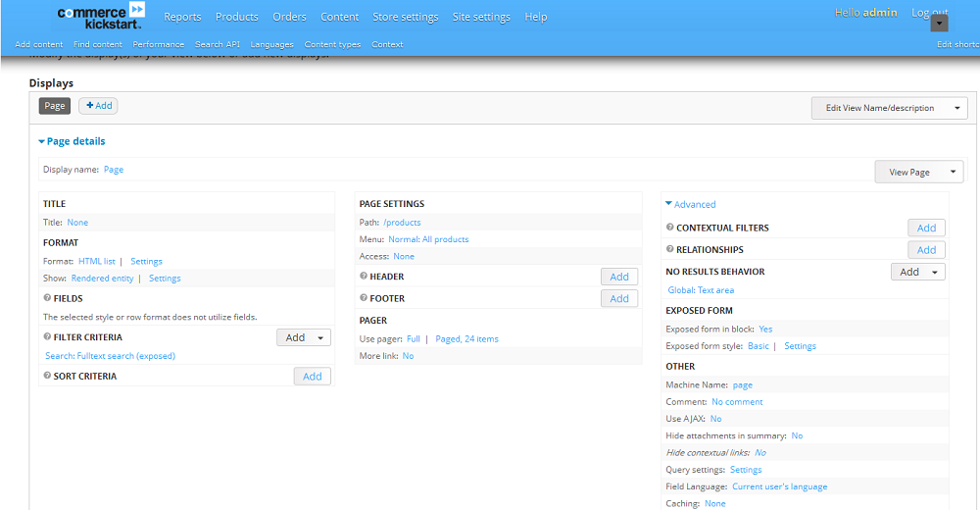Add a relationship
Screen dimensions: 980x510
[x=926, y=250]
